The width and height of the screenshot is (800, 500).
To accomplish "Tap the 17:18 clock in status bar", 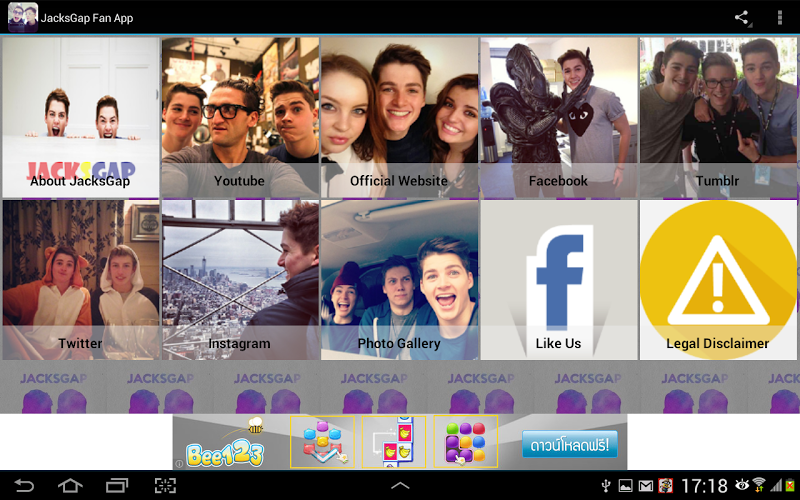I will click(x=705, y=486).
